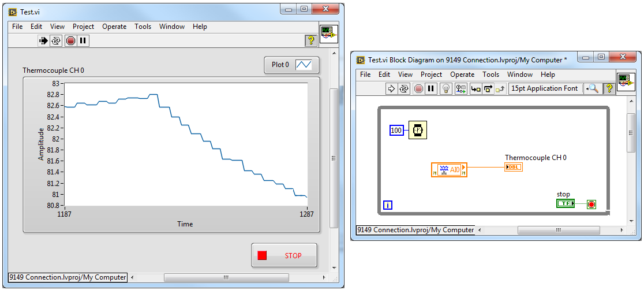Click the Step Over debugging icon
Viewport: 644px width, 290px height.
(x=488, y=88)
